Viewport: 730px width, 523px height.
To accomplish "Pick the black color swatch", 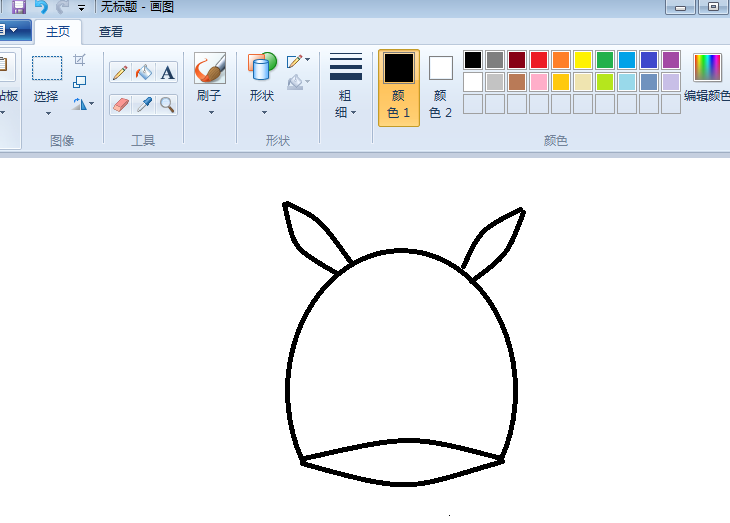I will click(473, 60).
